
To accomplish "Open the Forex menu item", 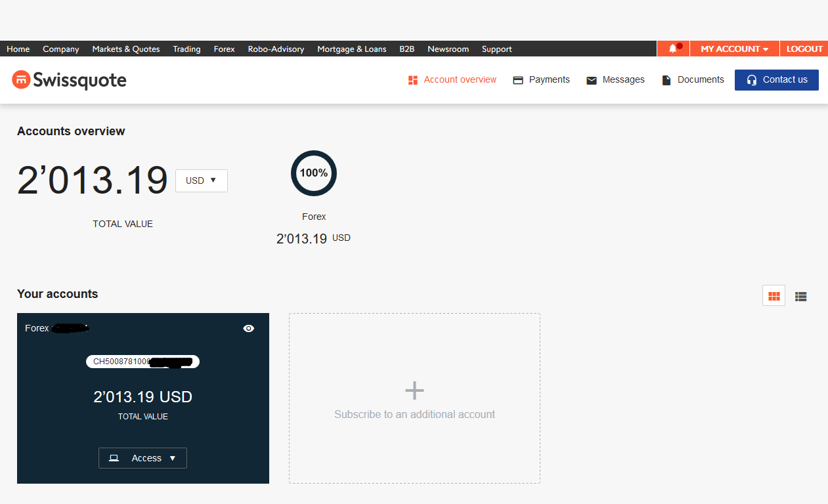I will pyautogui.click(x=224, y=49).
